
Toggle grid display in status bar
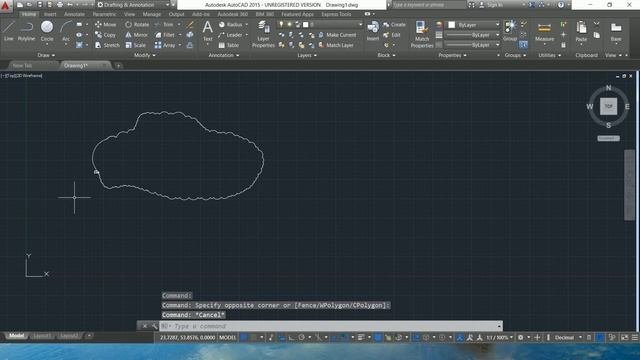coord(244,337)
